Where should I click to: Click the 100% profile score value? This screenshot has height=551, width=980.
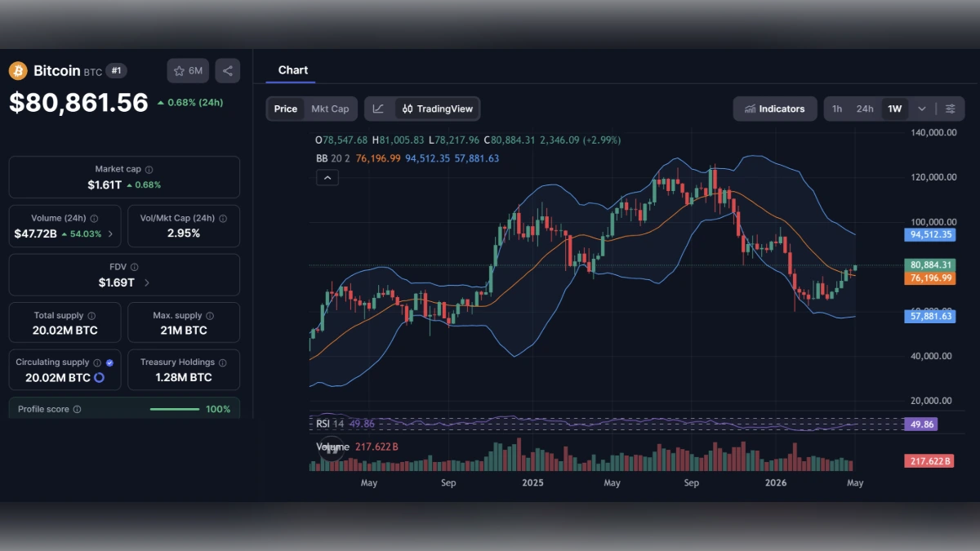[x=218, y=409]
